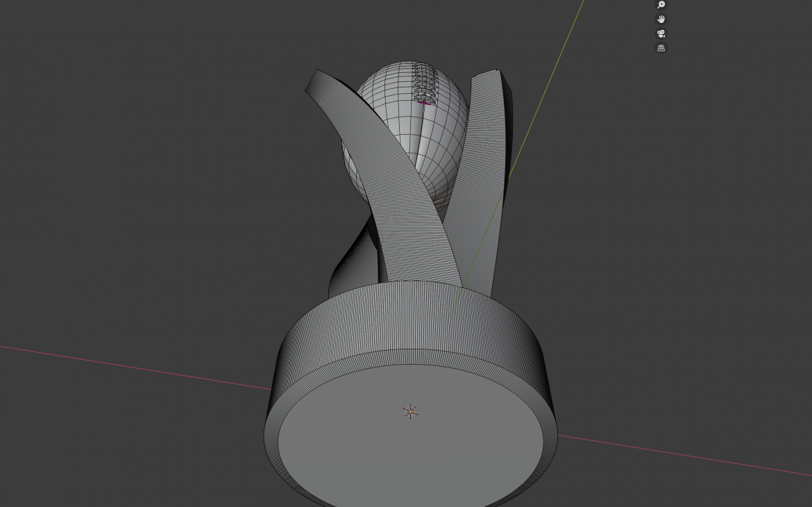Pan the viewport via the hand icon
Image resolution: width=812 pixels, height=507 pixels.
pyautogui.click(x=661, y=19)
